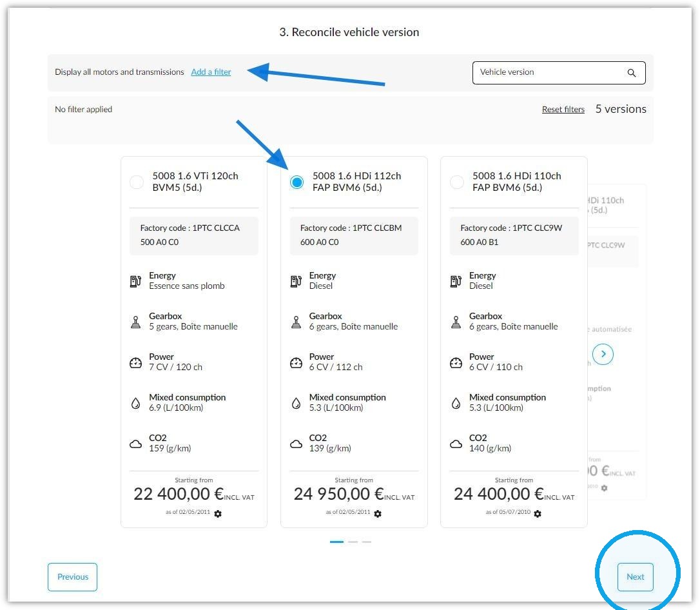Click the Next button
This screenshot has height=610, width=700.
[636, 577]
